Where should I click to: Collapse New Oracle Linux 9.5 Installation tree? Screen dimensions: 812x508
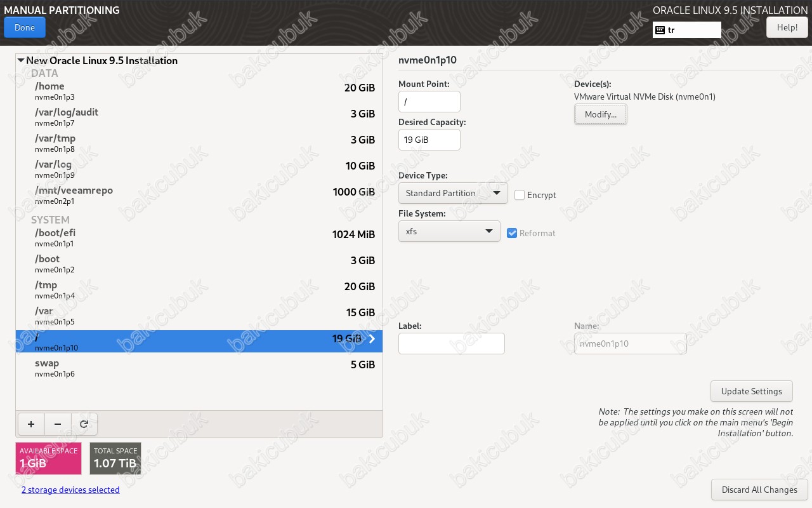pos(21,61)
